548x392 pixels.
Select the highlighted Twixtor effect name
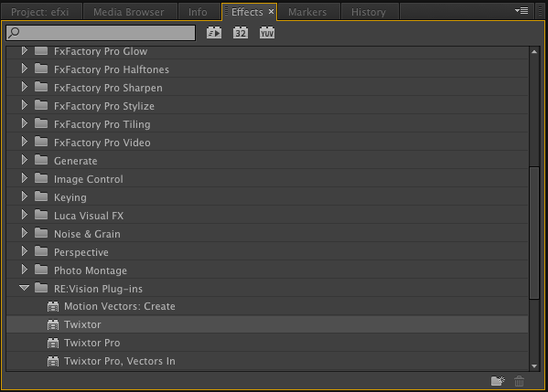(82, 324)
